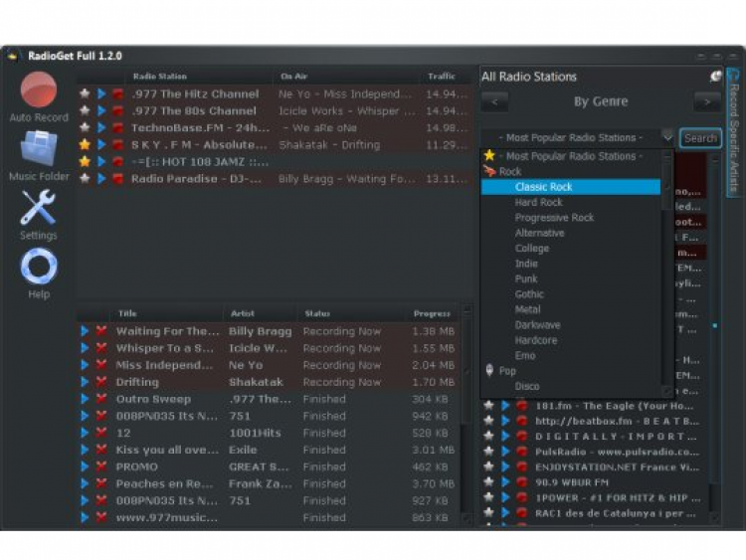Record beatbox.fm station with red icon
Viewport: 746px width, 560px height.
(x=522, y=421)
